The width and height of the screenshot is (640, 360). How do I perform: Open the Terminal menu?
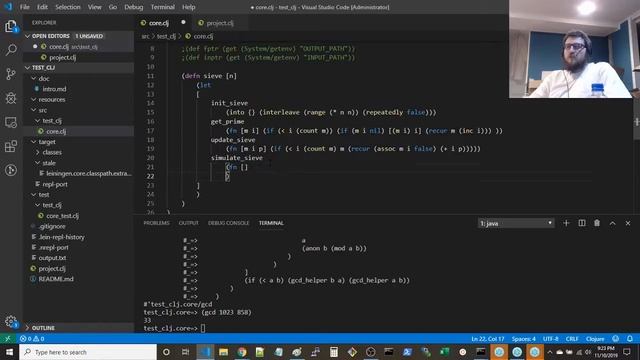pos(162,7)
